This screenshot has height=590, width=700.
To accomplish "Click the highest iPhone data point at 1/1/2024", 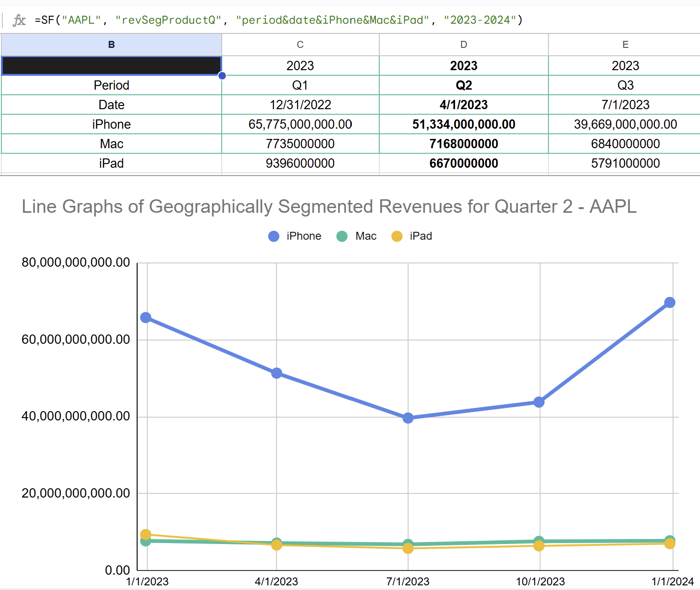I will (669, 302).
